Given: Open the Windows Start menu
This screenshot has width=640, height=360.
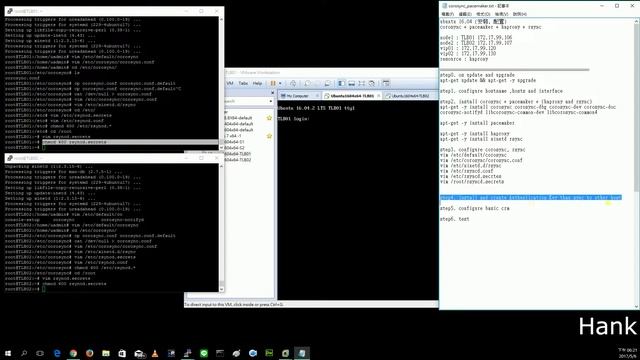Looking at the screenshot, I should point(8,353).
